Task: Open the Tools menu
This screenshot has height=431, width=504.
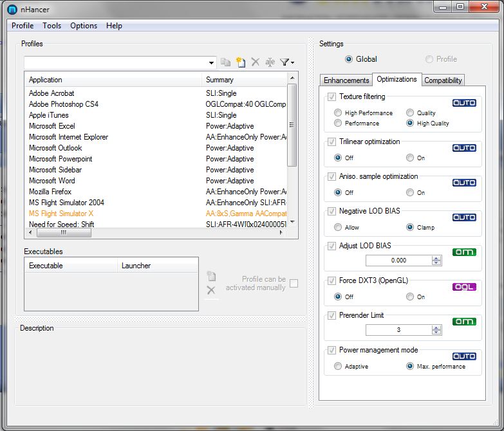Action: tap(52, 26)
